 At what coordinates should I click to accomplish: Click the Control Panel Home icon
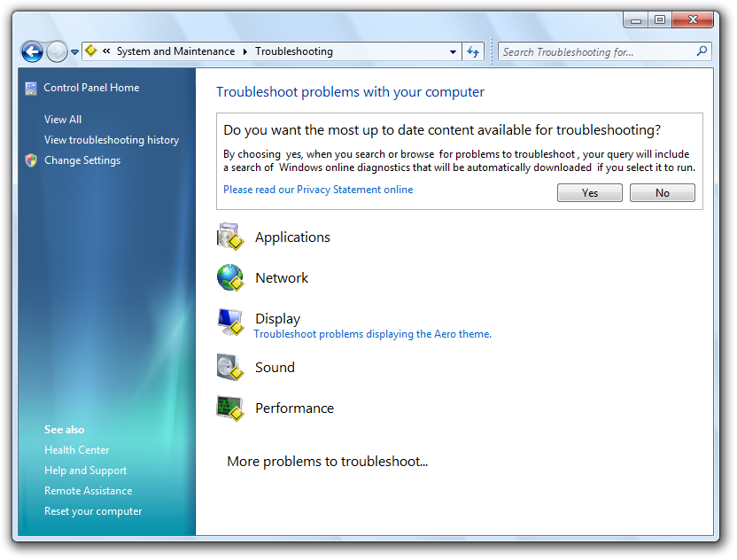(31, 89)
